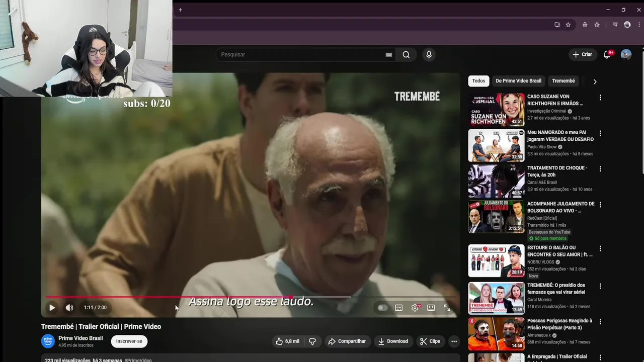Open 'Pessoas Perigosas Reagindo à Prisão Perpétua' title

pos(559,324)
